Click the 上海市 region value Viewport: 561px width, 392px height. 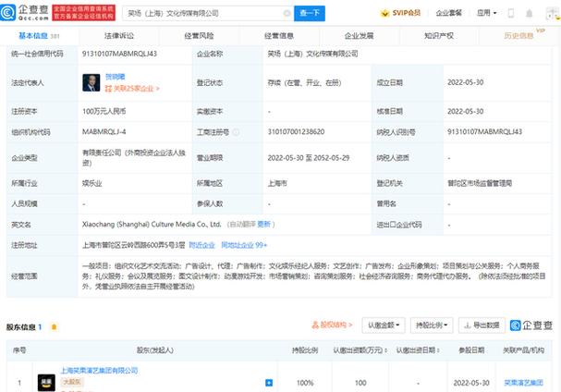[x=277, y=183]
